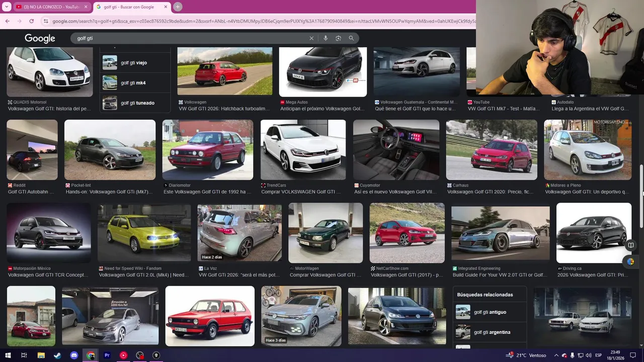Select the ESP input language indicator
Image resolution: width=644 pixels, height=362 pixels.
[599, 355]
